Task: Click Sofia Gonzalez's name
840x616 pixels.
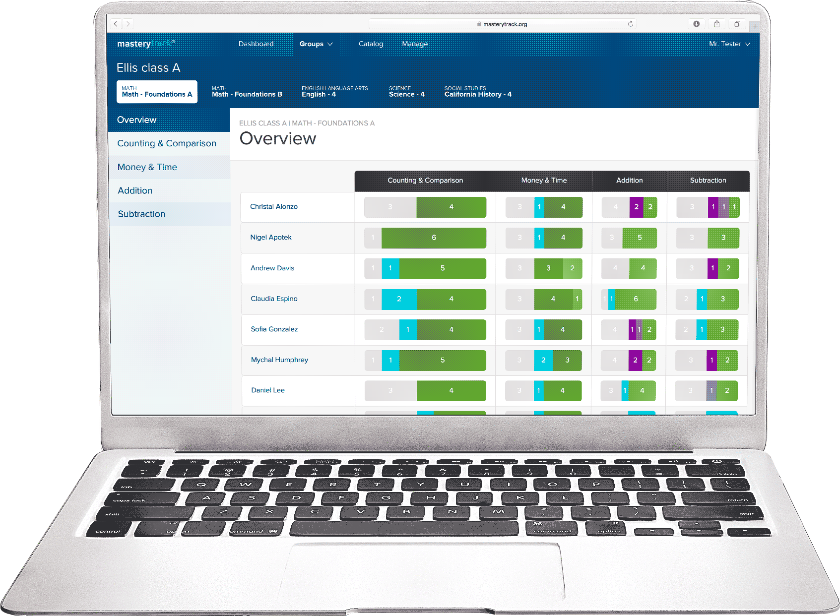Action: (274, 329)
